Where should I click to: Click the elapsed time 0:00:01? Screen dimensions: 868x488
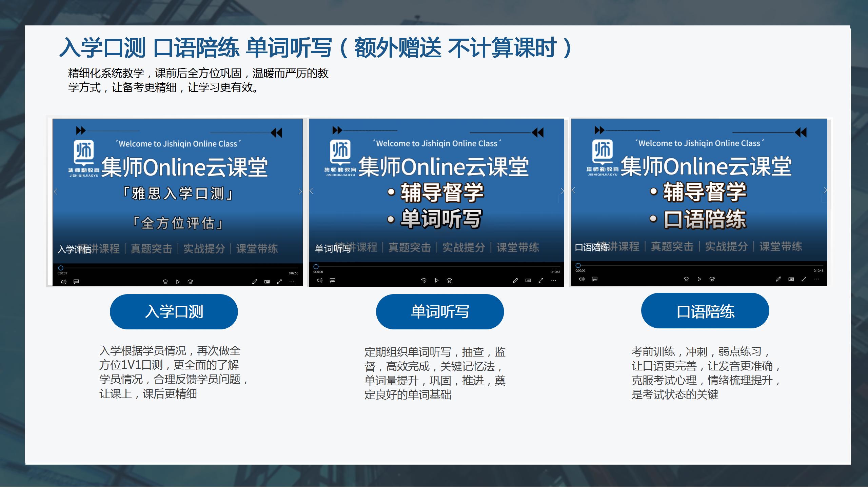(x=62, y=273)
